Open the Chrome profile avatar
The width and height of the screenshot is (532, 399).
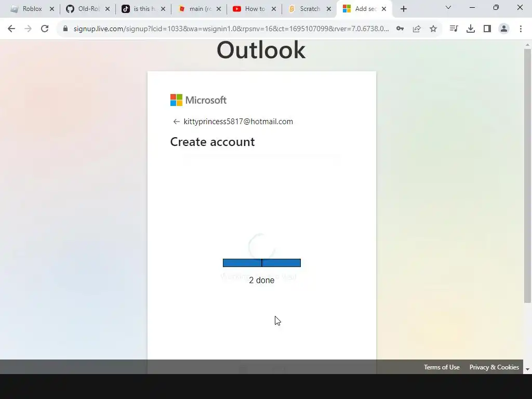pos(504,29)
